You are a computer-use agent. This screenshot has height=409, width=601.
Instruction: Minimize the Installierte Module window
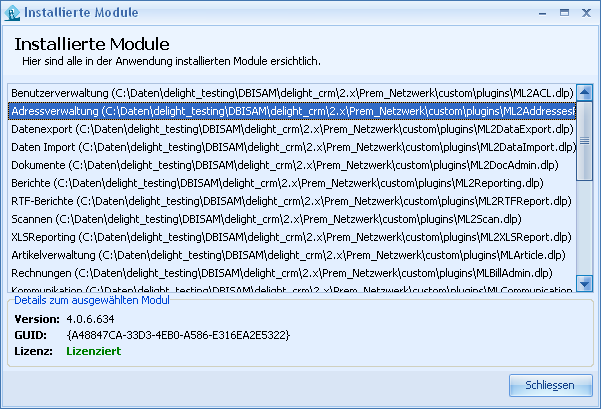pyautogui.click(x=542, y=13)
